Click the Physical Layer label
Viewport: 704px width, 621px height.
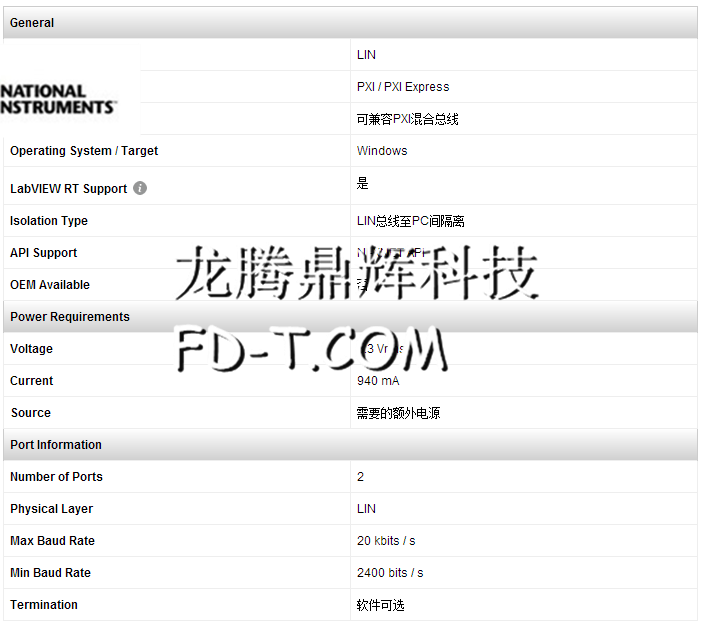click(51, 509)
